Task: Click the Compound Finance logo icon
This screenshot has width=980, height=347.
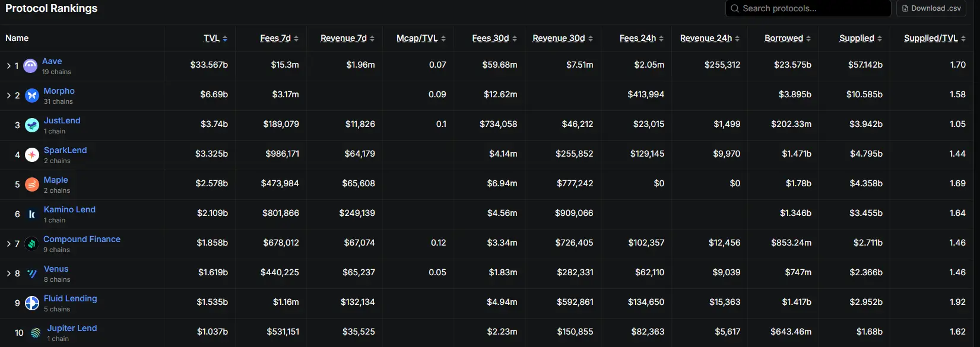Action: tap(32, 244)
